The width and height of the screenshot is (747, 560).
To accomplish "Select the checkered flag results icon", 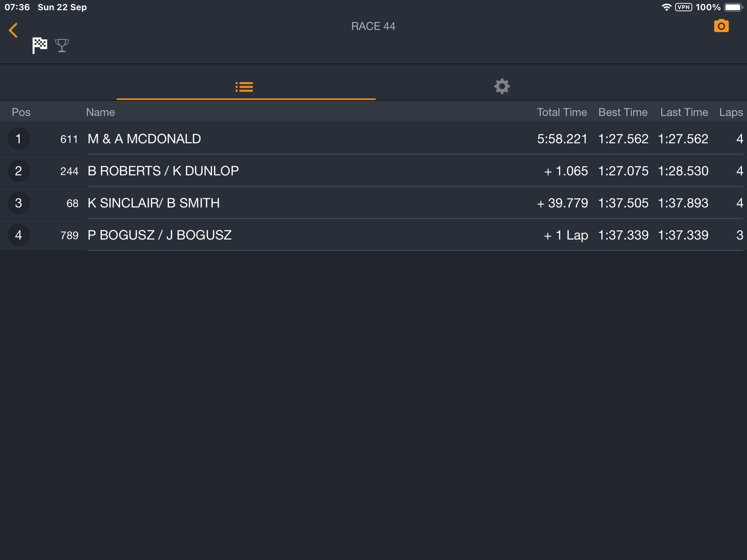I will (40, 46).
